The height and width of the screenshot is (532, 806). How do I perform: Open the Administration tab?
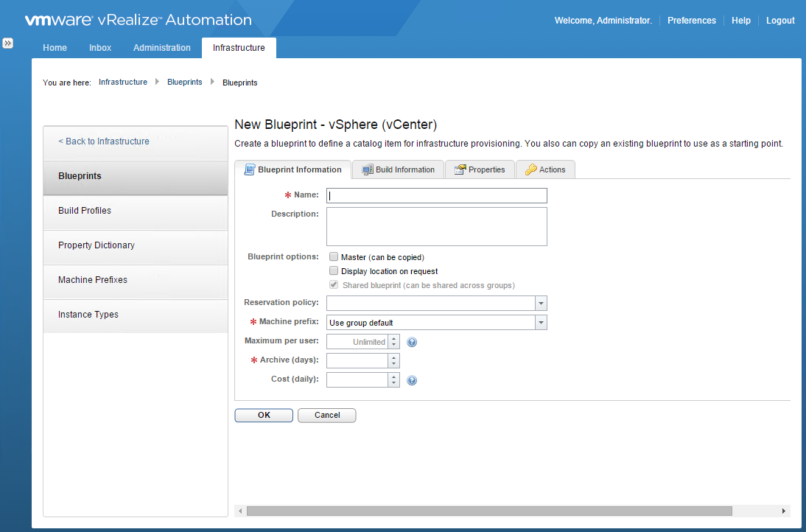162,48
